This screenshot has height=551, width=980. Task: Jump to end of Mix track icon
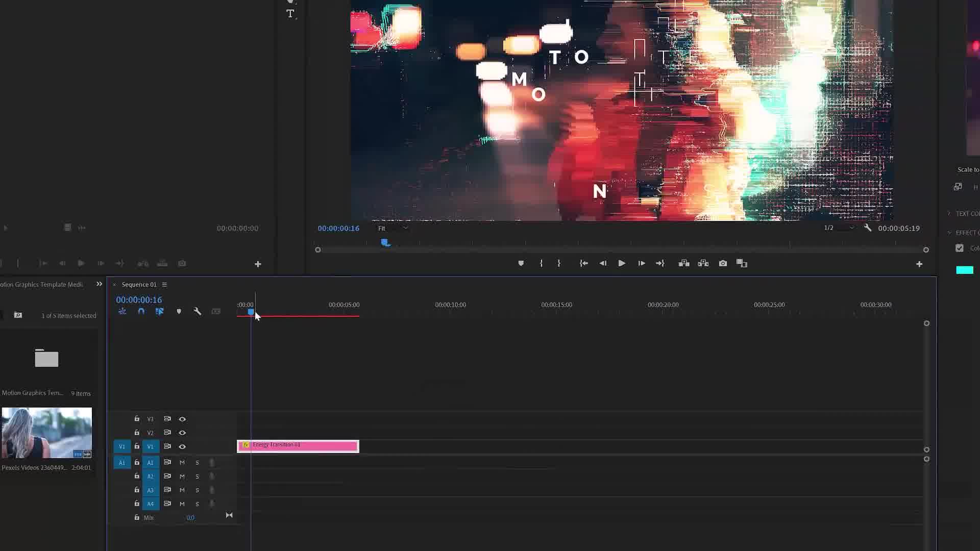[229, 515]
